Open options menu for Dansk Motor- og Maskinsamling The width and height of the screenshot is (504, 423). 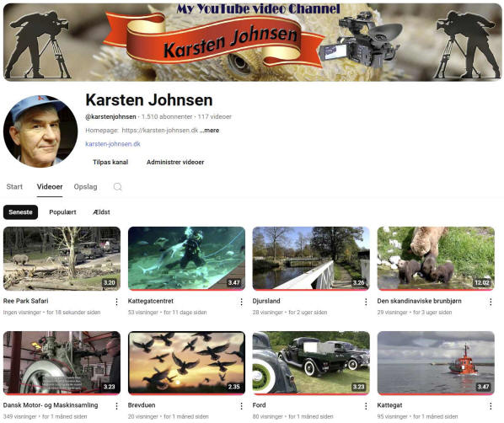[116, 406]
